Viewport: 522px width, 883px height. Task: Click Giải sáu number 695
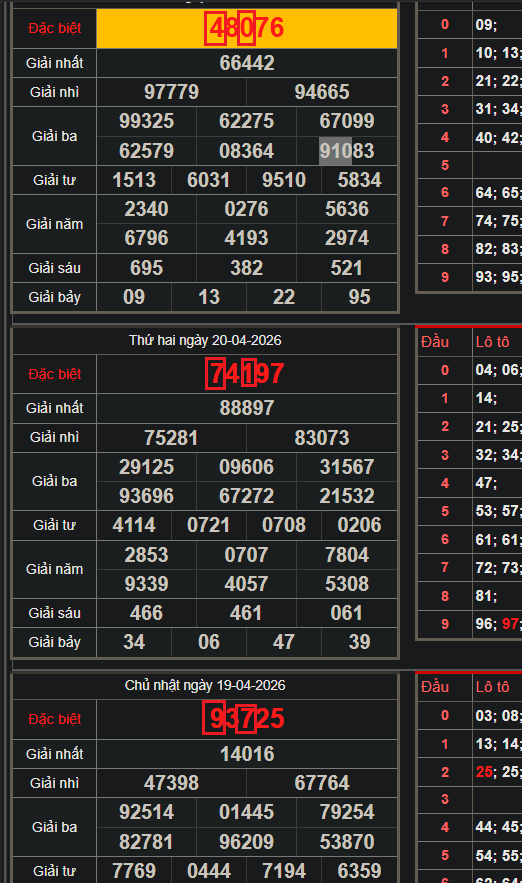146,268
